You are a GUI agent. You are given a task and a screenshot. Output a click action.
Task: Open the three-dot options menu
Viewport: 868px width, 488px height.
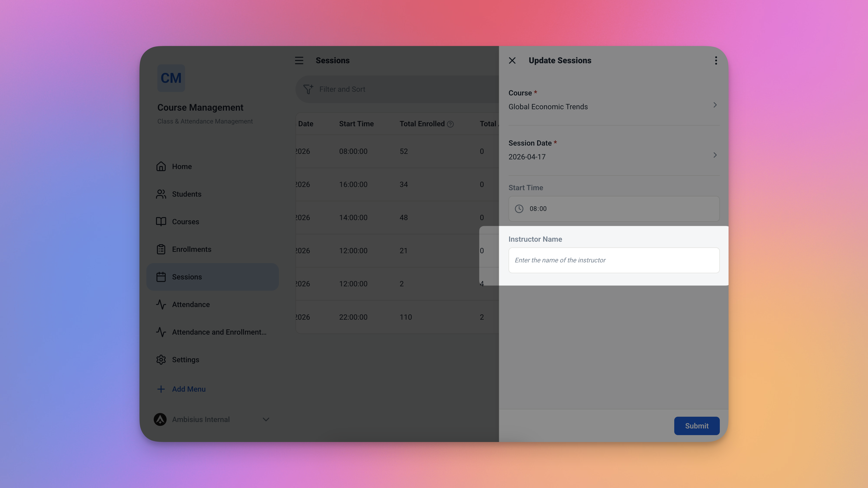pos(716,61)
